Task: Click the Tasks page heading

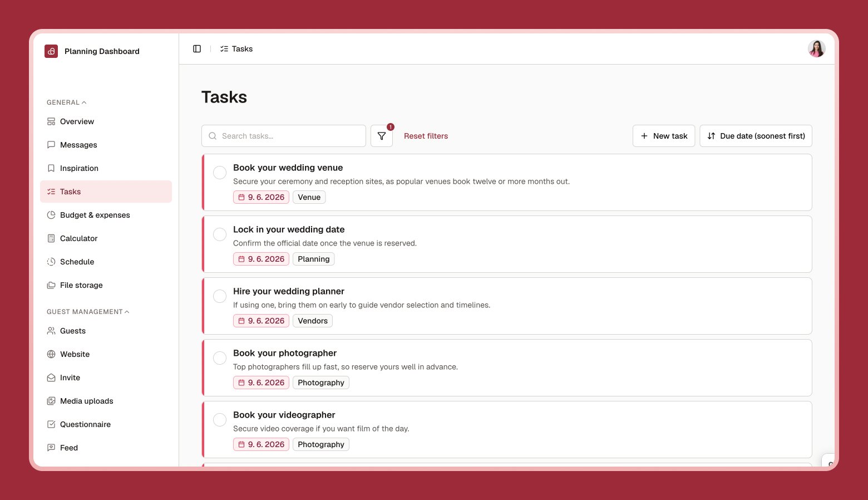Action: 224,97
